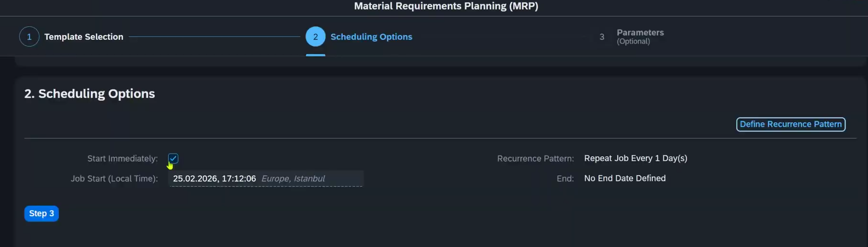The height and width of the screenshot is (247, 868).
Task: Click the Recurrence Pattern field label
Action: pos(535,158)
